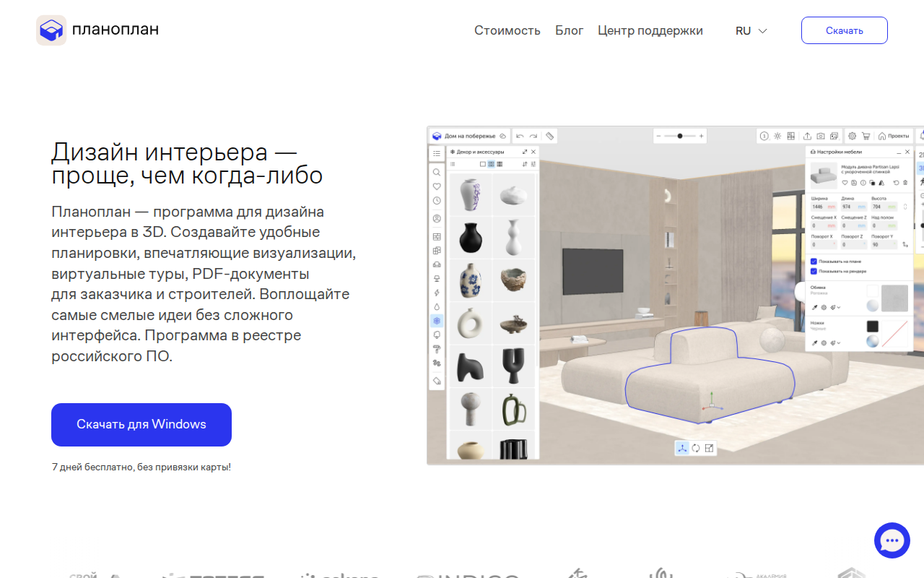The image size is (924, 578).
Task: Click the search magnifier in left sidebar
Action: (x=437, y=172)
